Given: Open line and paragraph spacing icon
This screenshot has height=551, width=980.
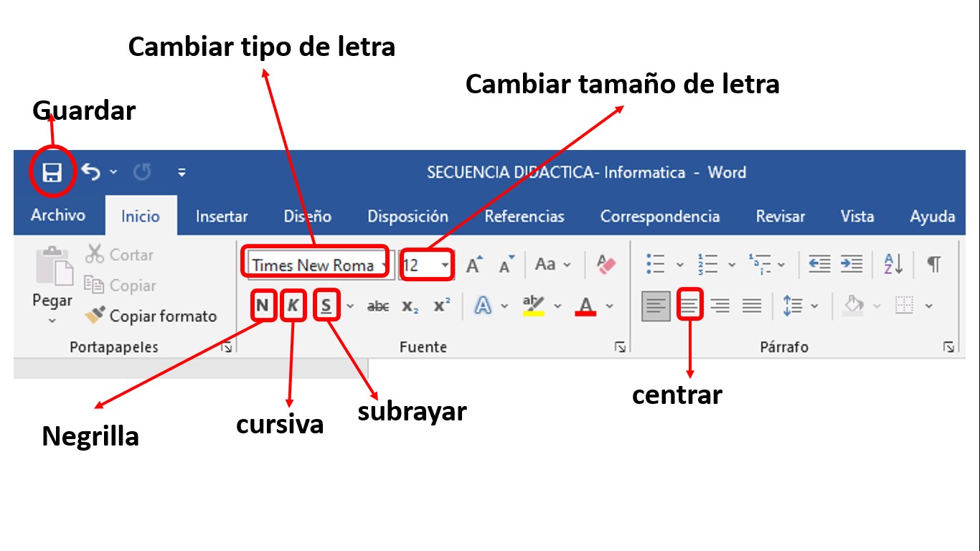Looking at the screenshot, I should tap(793, 306).
